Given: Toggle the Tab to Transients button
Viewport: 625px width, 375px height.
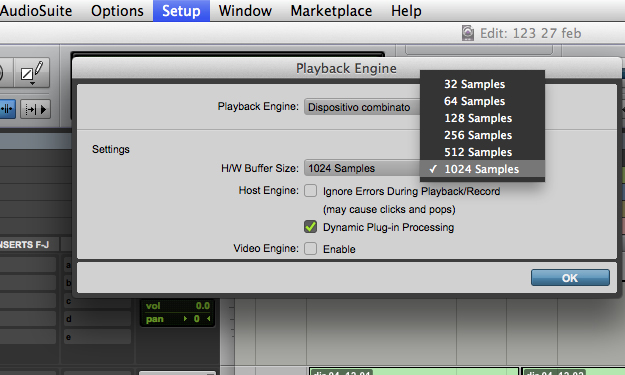Looking at the screenshot, I should pyautogui.click(x=7, y=109).
